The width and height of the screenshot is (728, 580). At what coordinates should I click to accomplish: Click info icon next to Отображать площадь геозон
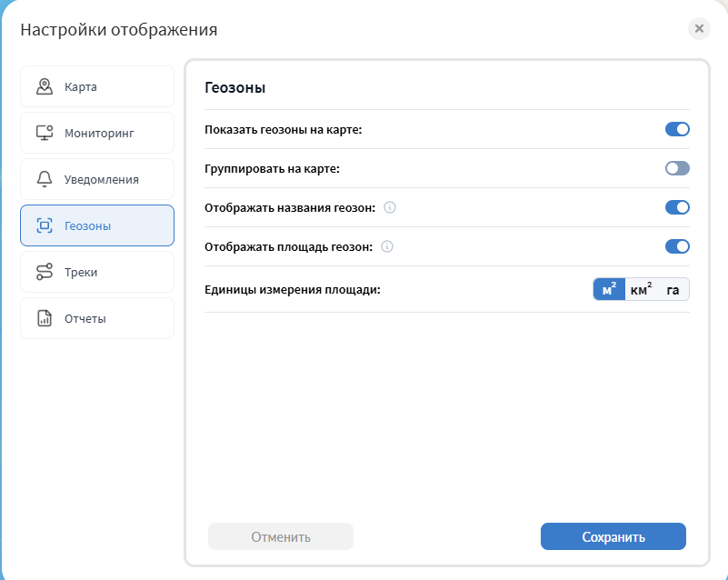pyautogui.click(x=387, y=246)
